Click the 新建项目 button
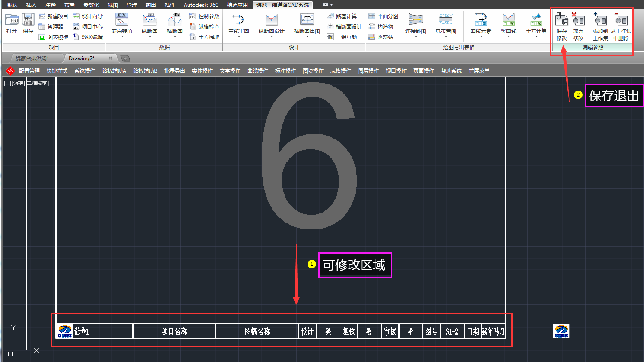 pyautogui.click(x=54, y=16)
